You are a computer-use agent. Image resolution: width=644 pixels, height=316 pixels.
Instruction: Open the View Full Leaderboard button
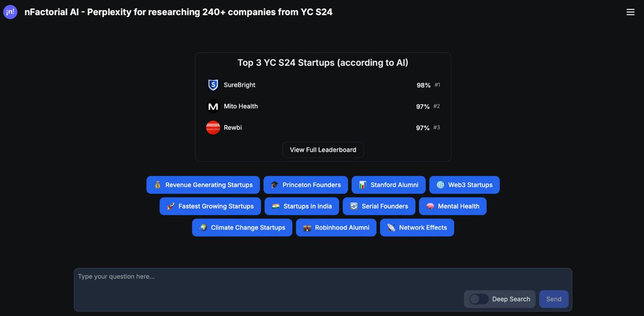pos(323,150)
